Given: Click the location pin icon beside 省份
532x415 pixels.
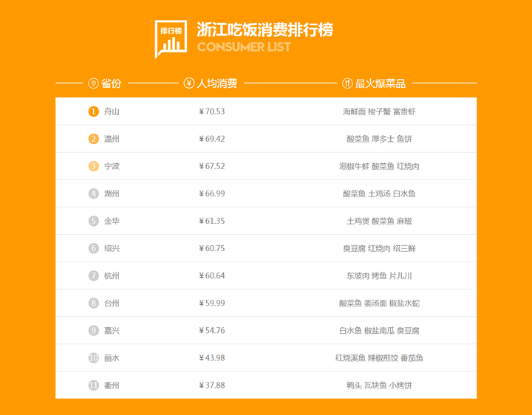Looking at the screenshot, I should click(93, 83).
